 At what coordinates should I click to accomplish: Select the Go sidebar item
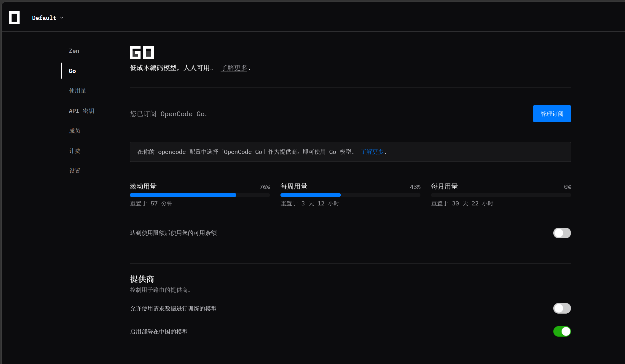click(x=72, y=71)
